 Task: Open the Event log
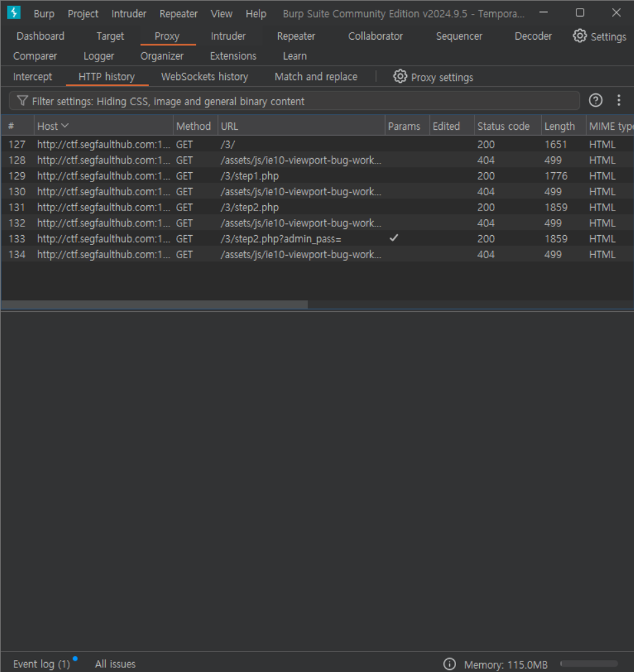(42, 664)
